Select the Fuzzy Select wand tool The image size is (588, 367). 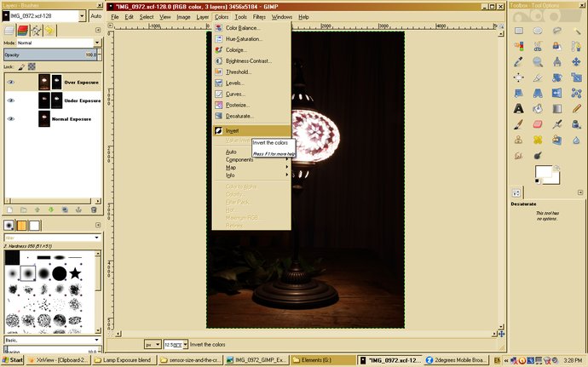(576, 31)
